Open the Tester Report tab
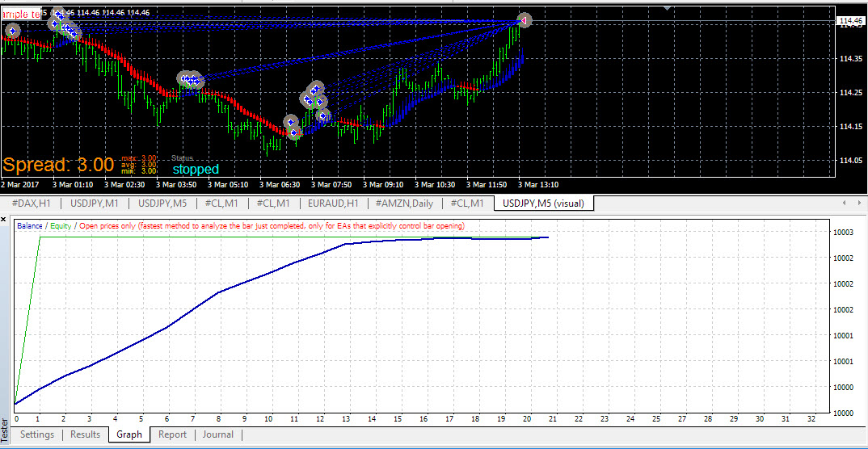Viewport: 868px width, 449px height. coord(172,434)
